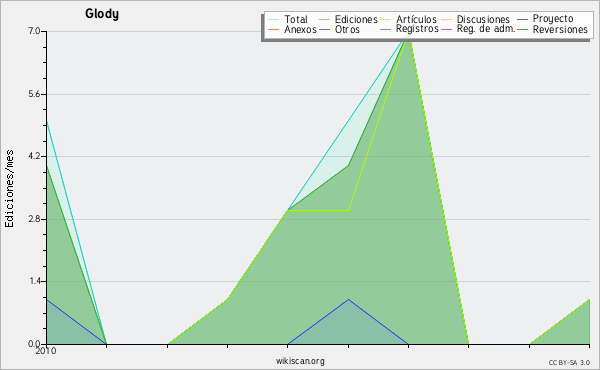Click the cyan Total legend line swatch

(x=274, y=19)
